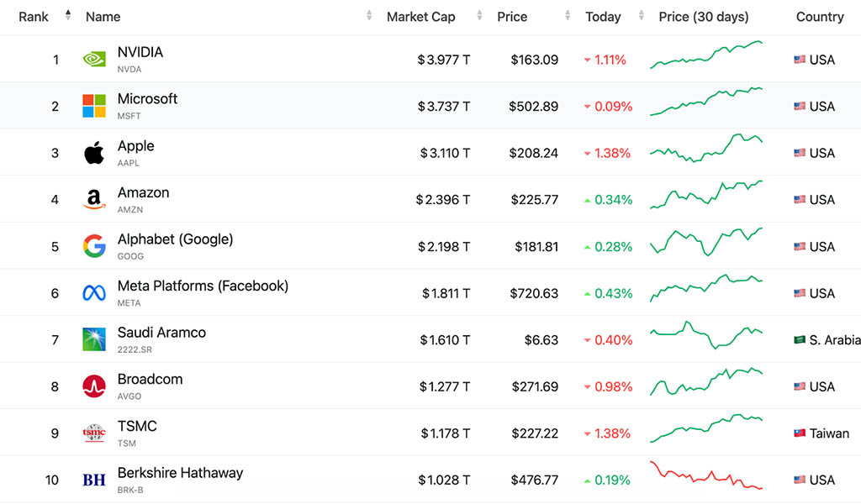This screenshot has height=504, width=861.
Task: Click Microsoft price $502.89
Action: coord(533,107)
